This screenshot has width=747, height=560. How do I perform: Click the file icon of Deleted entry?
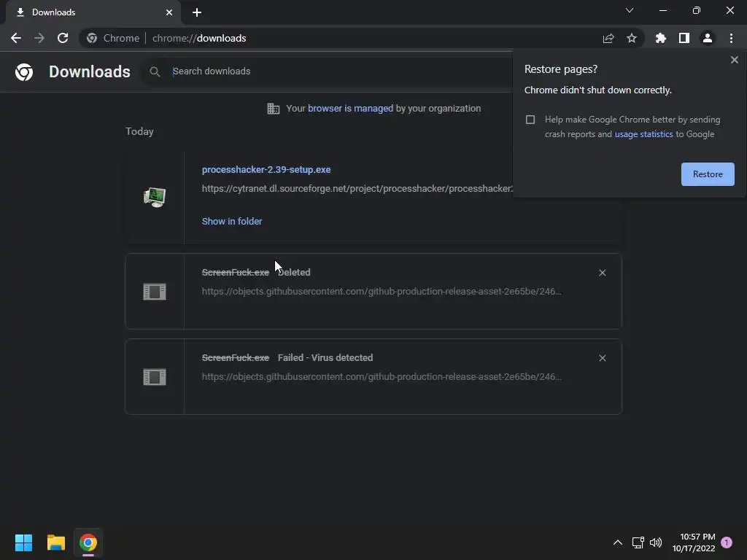coord(155,292)
